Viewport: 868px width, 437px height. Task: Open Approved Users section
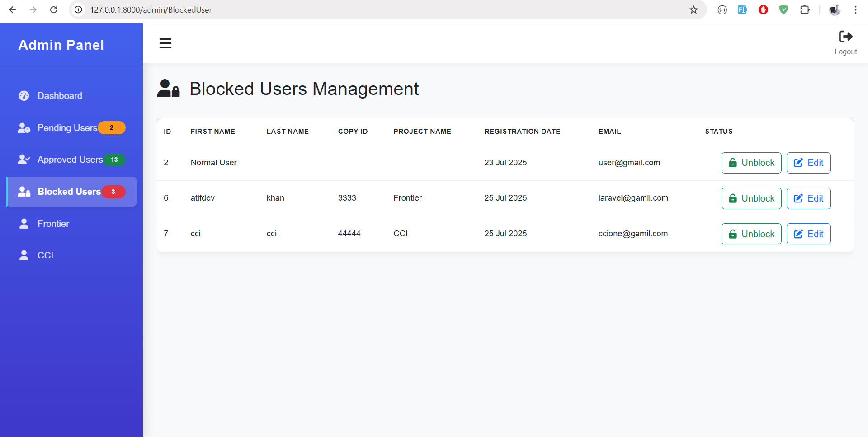click(70, 160)
